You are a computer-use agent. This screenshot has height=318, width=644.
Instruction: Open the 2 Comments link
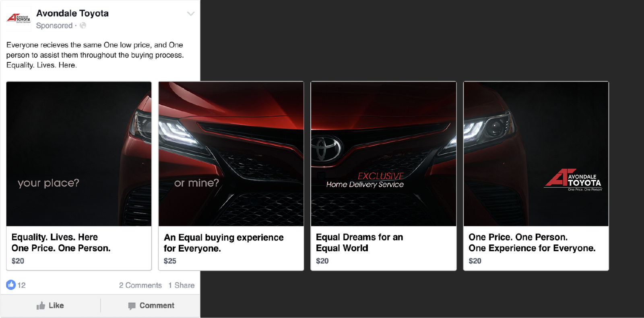pyautogui.click(x=140, y=285)
